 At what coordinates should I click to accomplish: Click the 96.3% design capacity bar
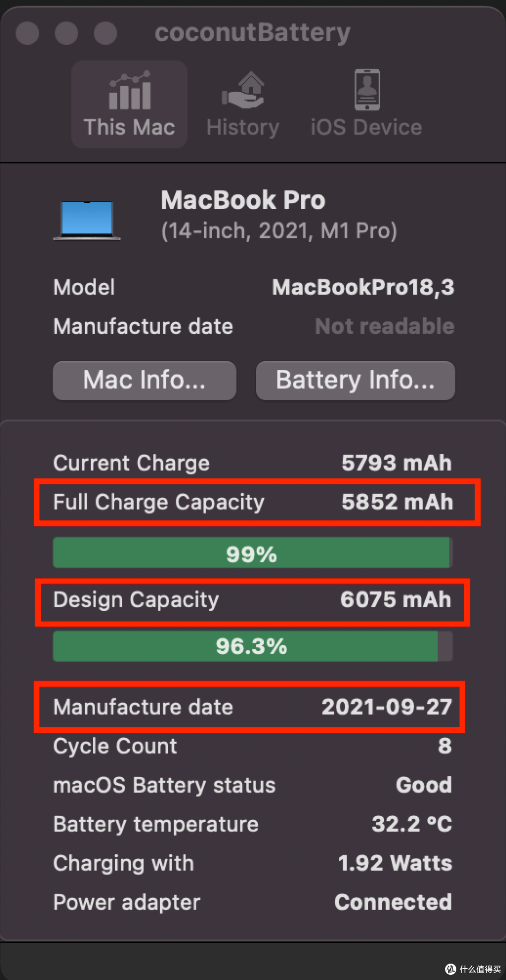pyautogui.click(x=252, y=646)
